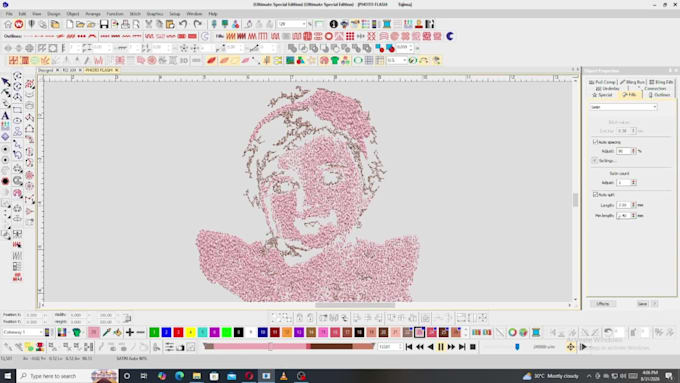Click the red ring fill stitch icon

(x=329, y=36)
